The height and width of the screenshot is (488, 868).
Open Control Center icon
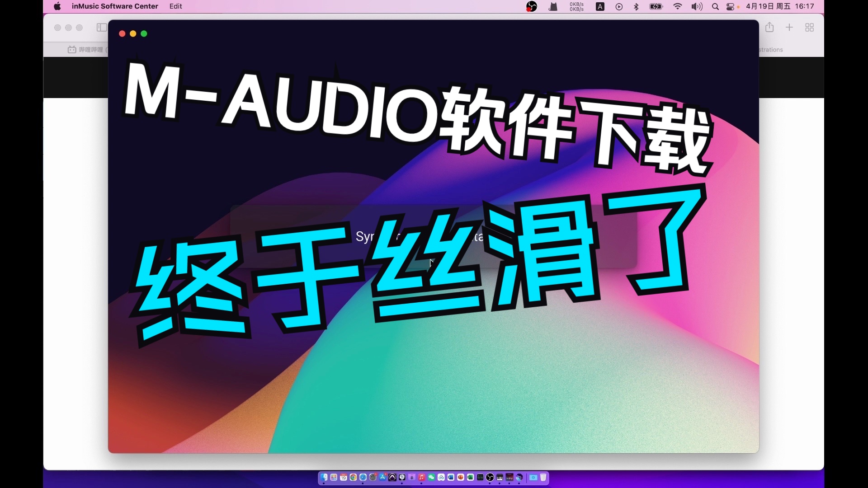click(731, 6)
